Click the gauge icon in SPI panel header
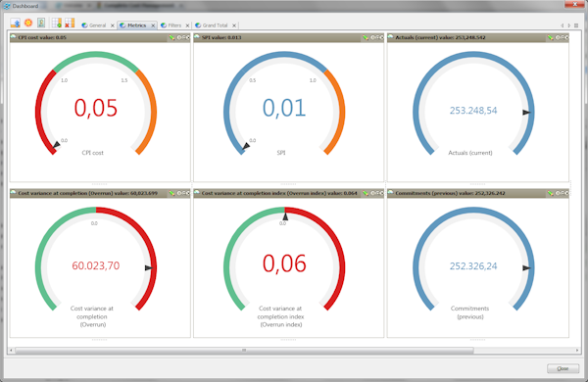 click(x=197, y=37)
